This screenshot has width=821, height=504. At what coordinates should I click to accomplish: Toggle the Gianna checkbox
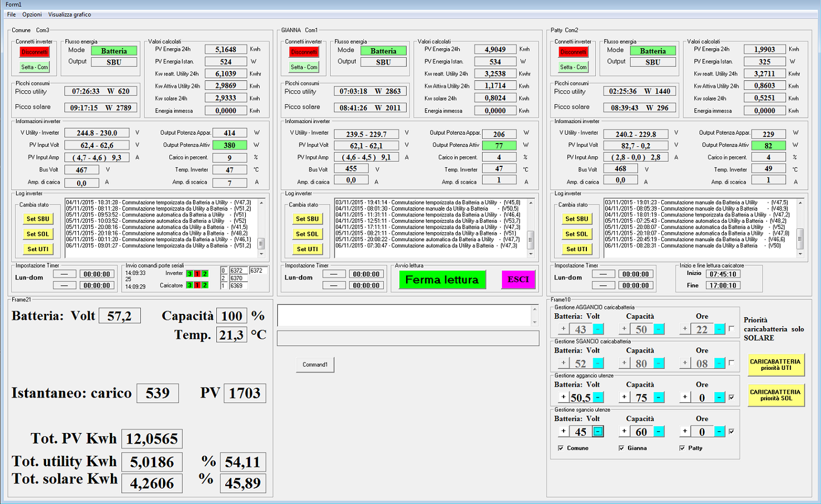coord(621,448)
